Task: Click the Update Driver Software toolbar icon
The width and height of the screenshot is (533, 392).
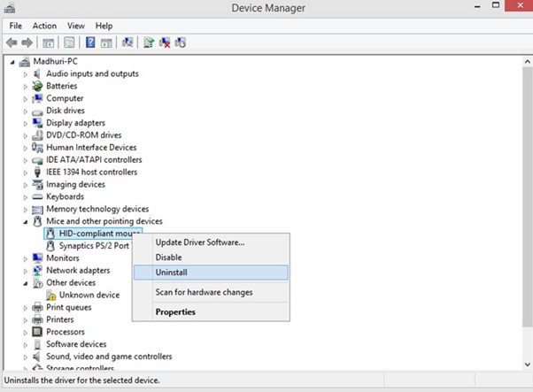Action: pyautogui.click(x=149, y=42)
